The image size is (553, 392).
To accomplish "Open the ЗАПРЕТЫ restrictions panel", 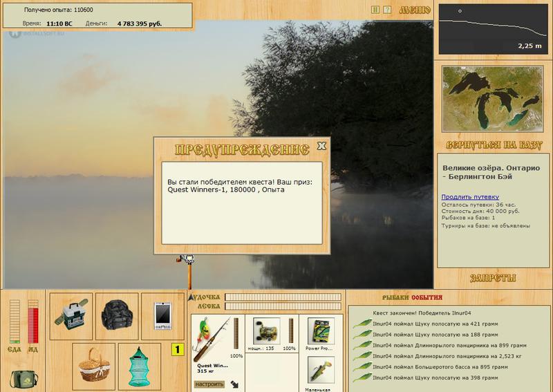I will click(493, 278).
